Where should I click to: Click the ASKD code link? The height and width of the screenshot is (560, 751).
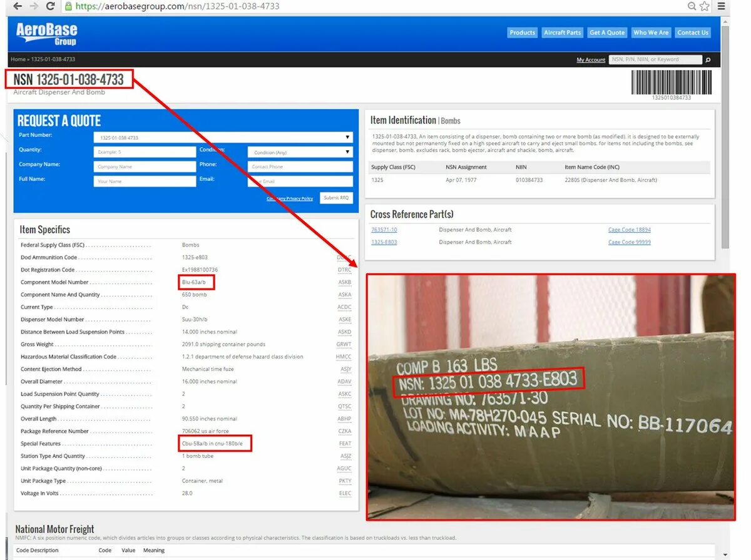(344, 332)
